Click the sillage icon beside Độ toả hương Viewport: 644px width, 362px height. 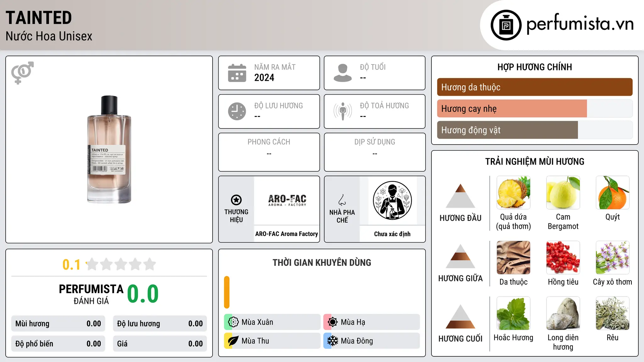(x=343, y=111)
